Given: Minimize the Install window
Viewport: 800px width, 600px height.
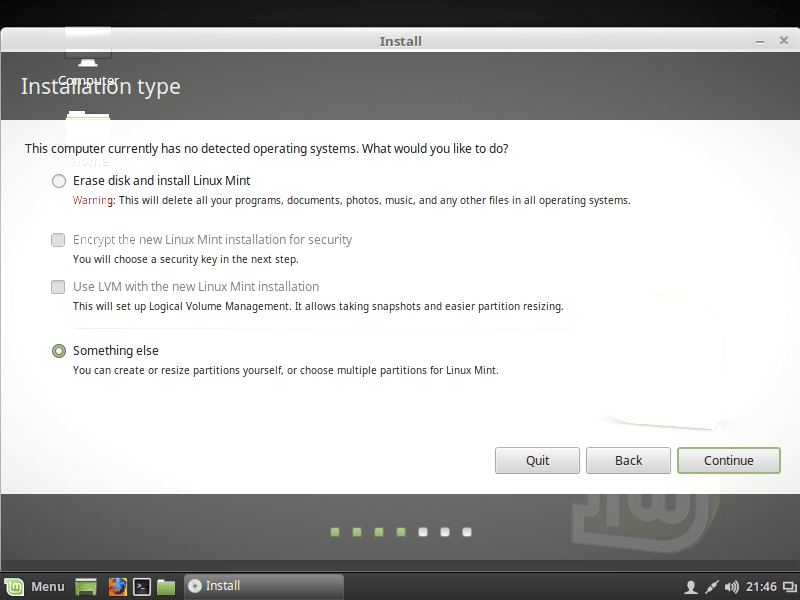Looking at the screenshot, I should (760, 41).
